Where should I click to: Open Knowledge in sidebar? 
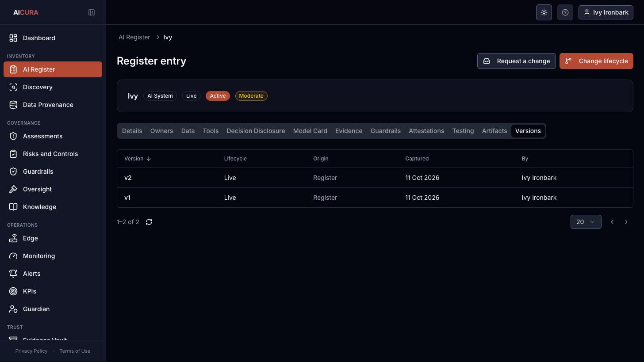point(53,207)
